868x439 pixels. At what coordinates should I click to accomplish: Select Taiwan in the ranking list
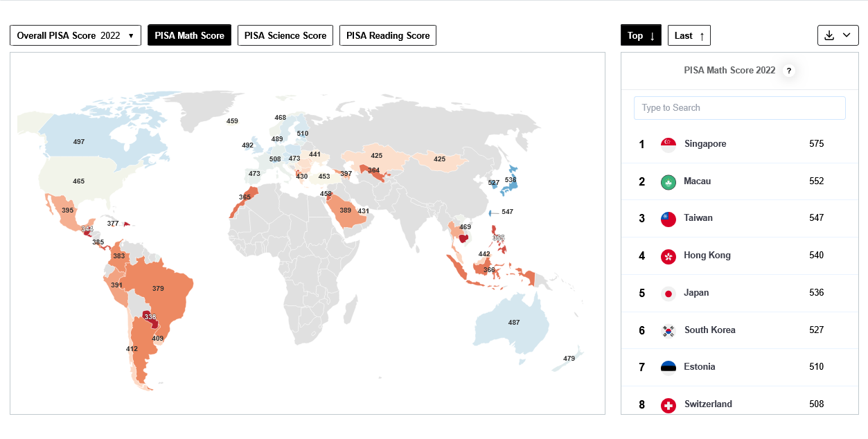[x=739, y=219]
